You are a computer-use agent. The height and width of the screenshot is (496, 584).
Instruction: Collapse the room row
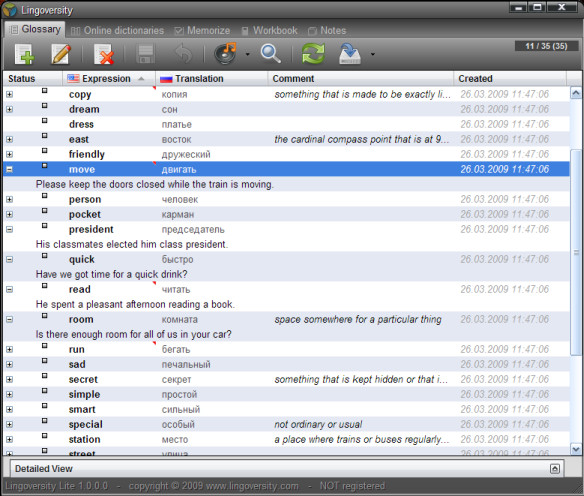(x=9, y=319)
